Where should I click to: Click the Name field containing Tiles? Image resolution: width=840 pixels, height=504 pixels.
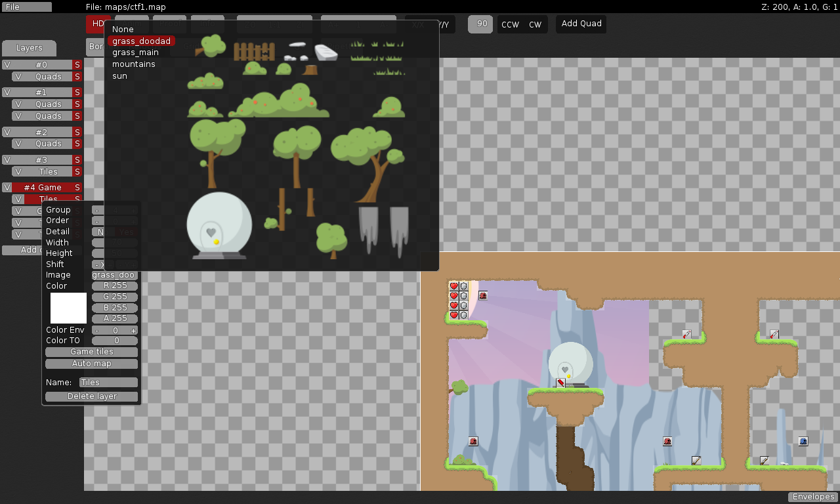point(109,383)
